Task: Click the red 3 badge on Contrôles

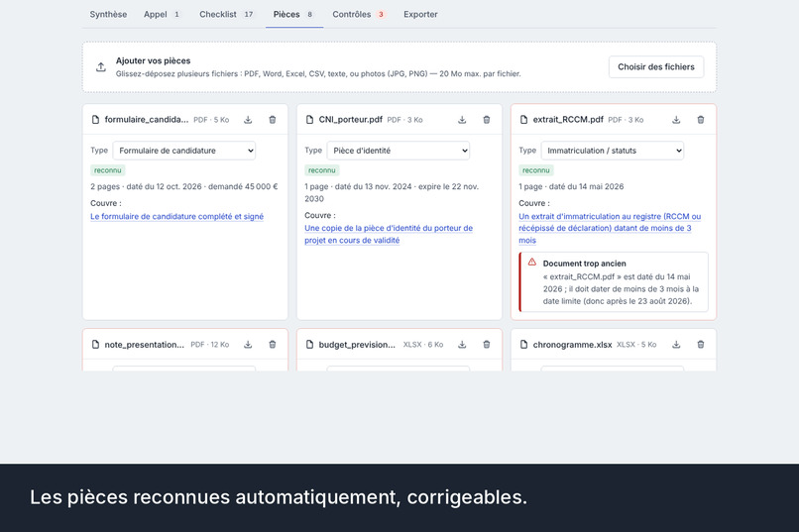Action: pyautogui.click(x=381, y=14)
